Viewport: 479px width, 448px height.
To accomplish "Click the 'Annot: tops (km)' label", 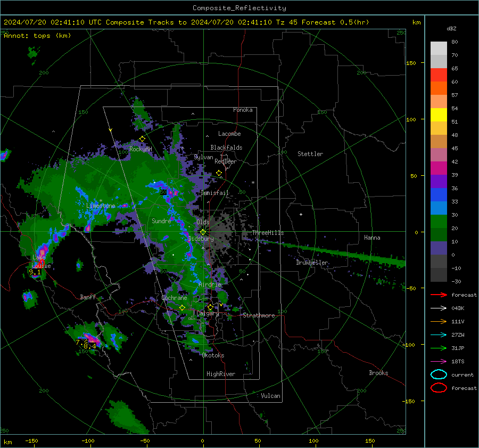I will pos(37,36).
